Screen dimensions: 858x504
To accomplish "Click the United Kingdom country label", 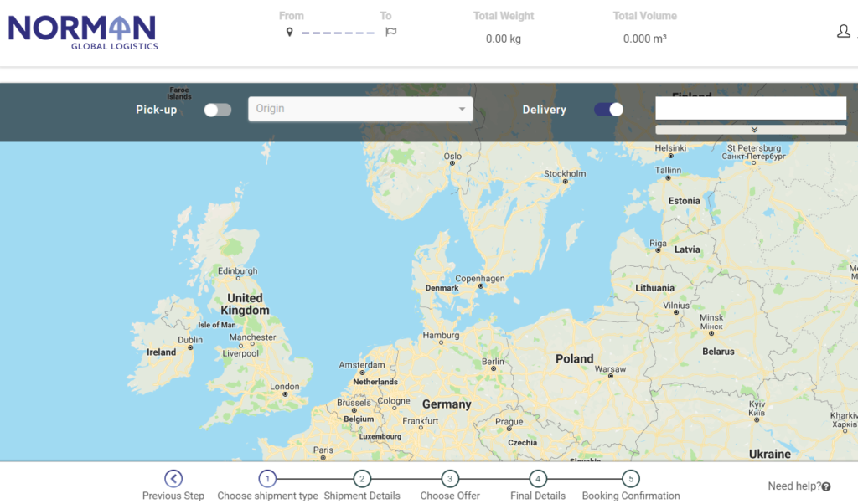I will click(245, 305).
